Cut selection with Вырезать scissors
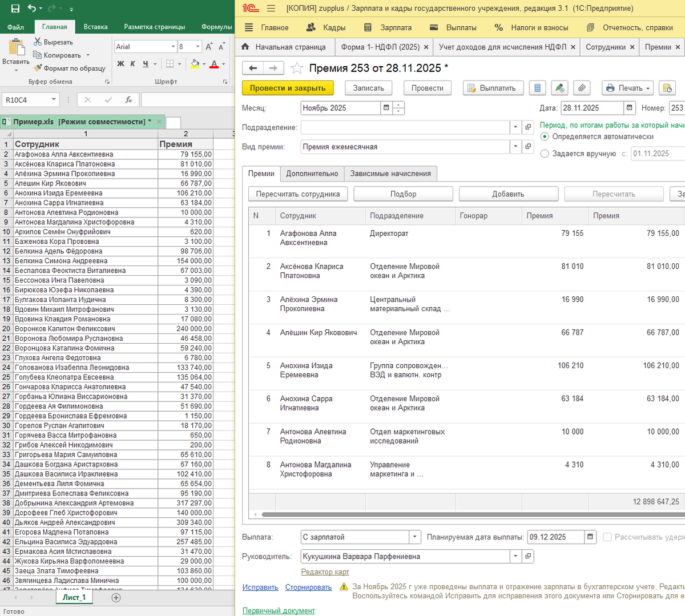685x616 pixels. click(38, 42)
